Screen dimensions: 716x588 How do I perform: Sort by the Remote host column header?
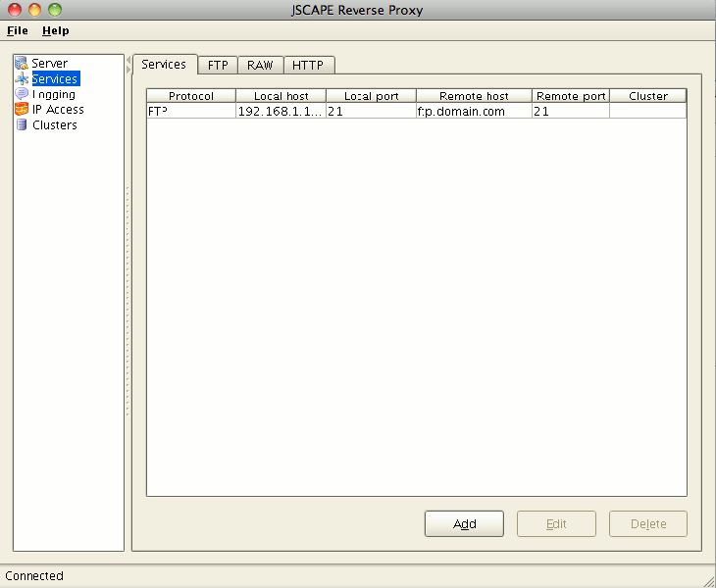[474, 96]
